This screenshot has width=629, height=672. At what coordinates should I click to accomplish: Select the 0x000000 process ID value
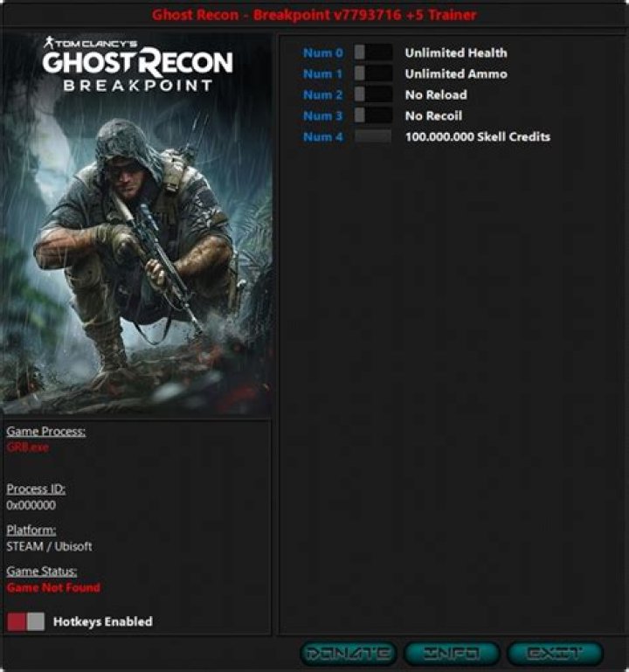point(31,504)
